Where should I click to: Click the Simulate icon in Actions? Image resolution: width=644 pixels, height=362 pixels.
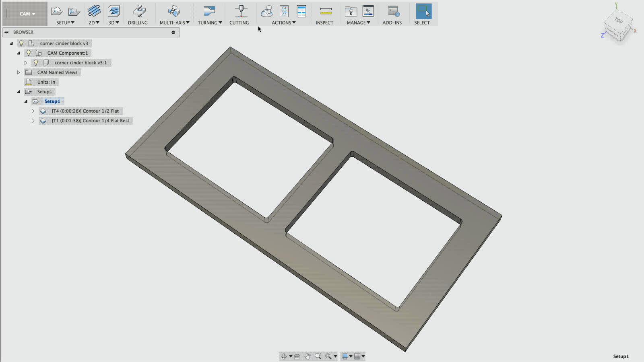tap(266, 11)
